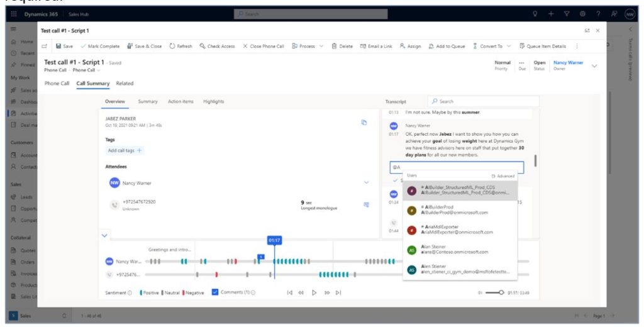
Task: Open the app launcher waffle icon
Action: tap(14, 14)
